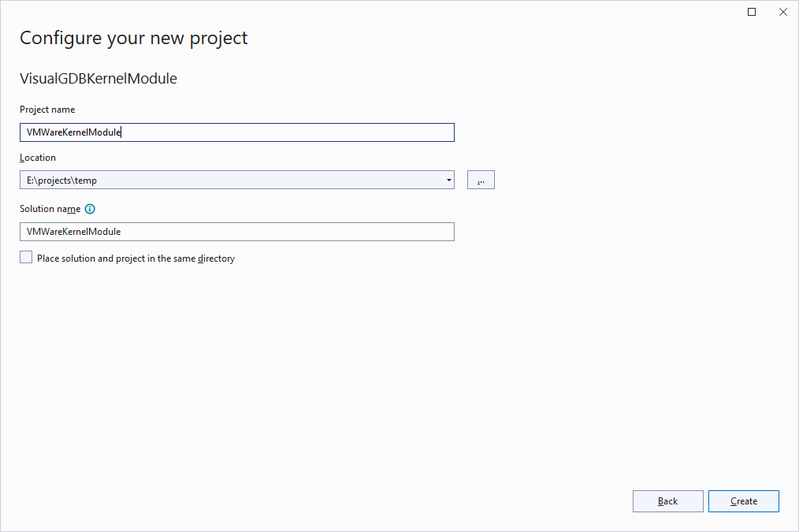Screen dimensions: 799x532
Task: Expand the Location dropdown arrow
Action: [448, 180]
